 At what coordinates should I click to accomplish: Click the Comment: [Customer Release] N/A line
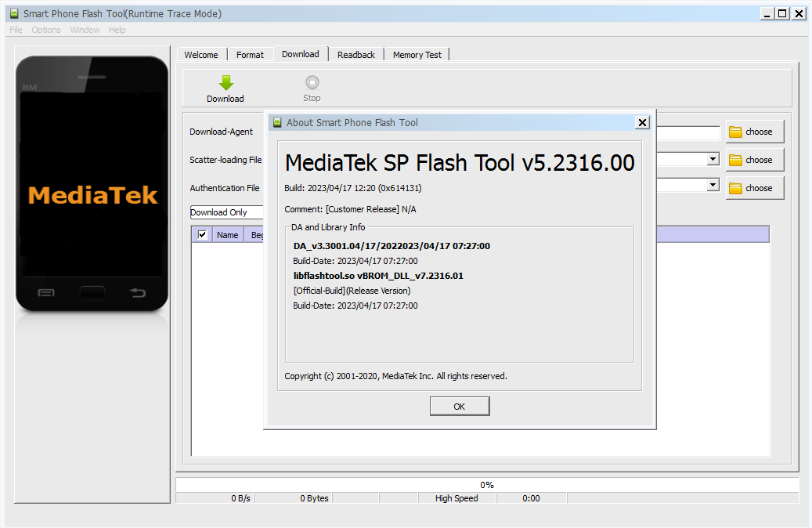click(x=350, y=209)
